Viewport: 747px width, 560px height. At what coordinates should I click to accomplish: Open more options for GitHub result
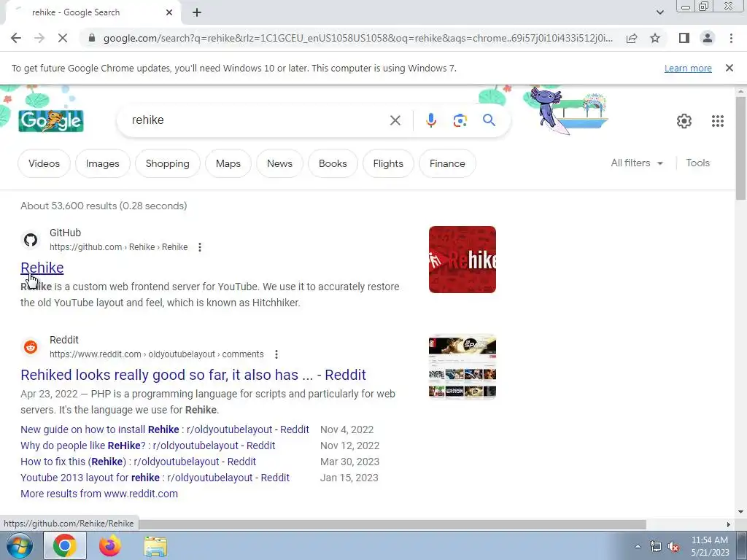200,247
